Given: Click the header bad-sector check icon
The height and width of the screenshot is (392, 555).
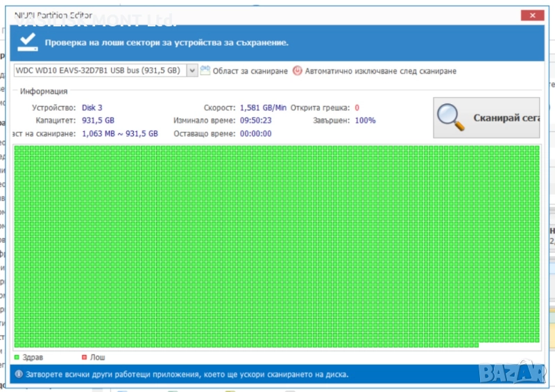Looking at the screenshot, I should (x=28, y=41).
